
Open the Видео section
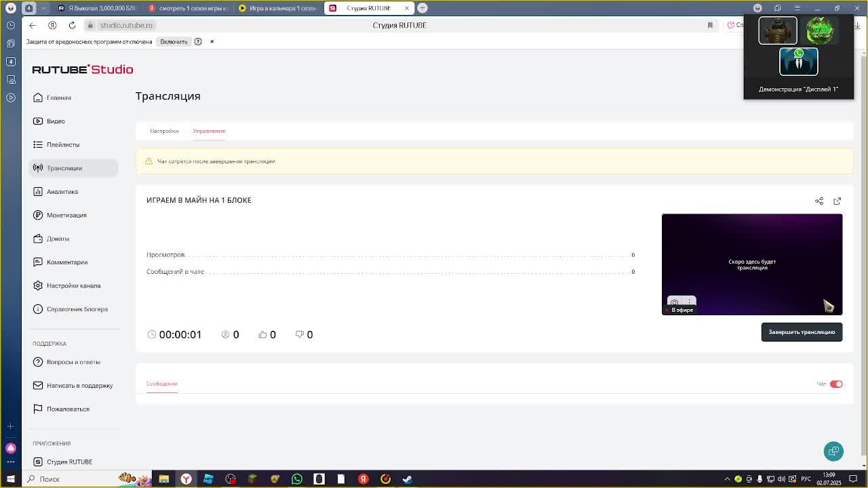[x=56, y=121]
